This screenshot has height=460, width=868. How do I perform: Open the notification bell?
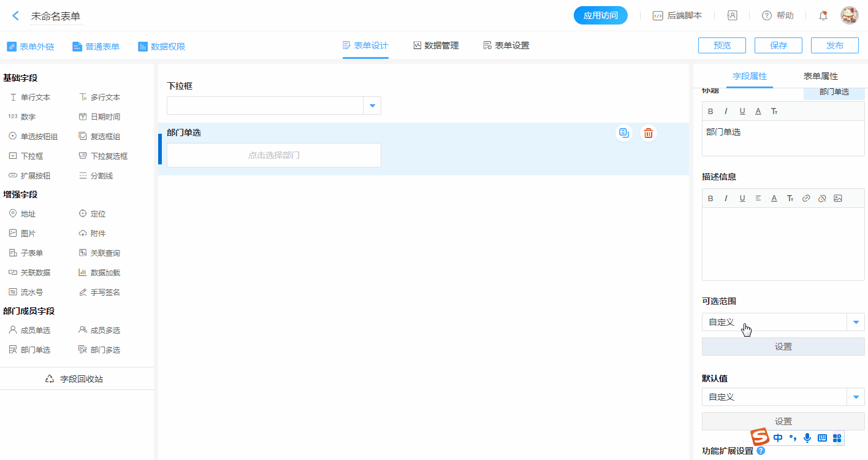[x=823, y=16]
